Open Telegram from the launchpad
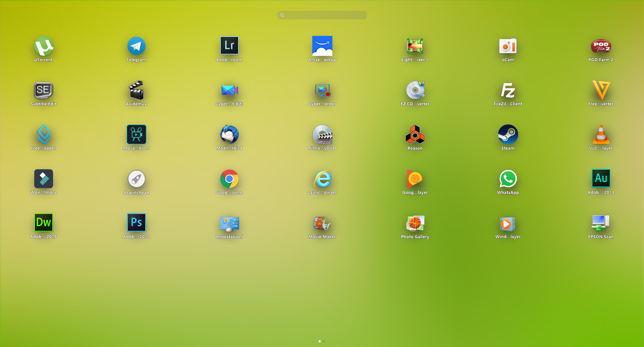This screenshot has height=347, width=644. pyautogui.click(x=136, y=46)
